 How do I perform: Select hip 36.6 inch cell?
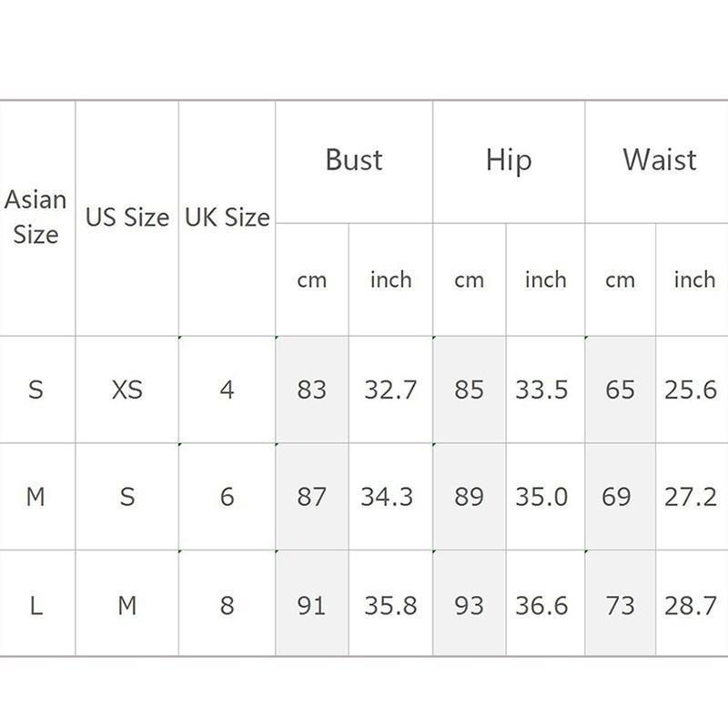click(542, 604)
